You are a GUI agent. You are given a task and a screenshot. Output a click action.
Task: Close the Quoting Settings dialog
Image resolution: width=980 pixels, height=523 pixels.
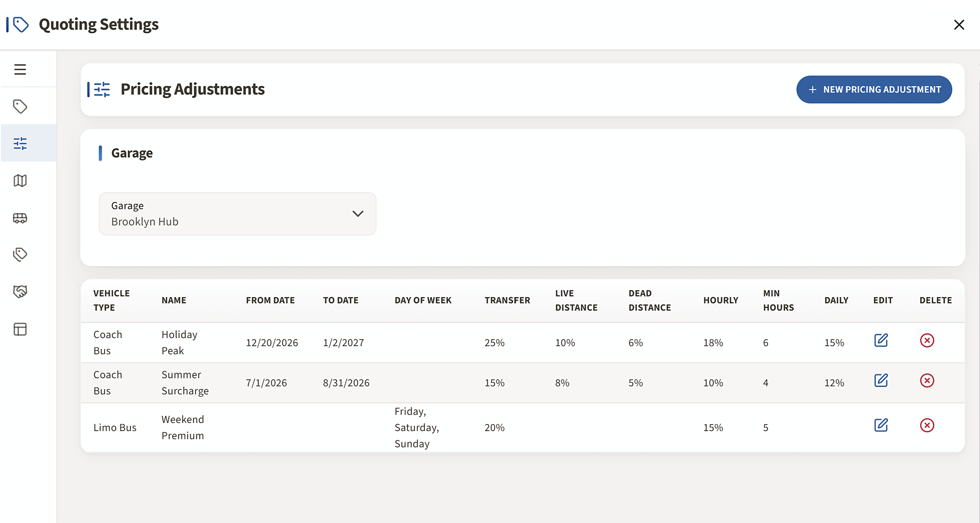[x=959, y=25]
